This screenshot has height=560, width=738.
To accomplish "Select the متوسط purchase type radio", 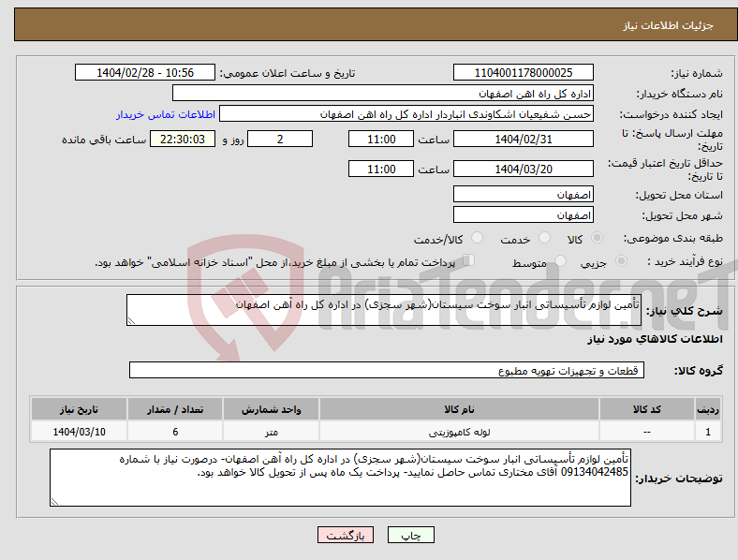I will pyautogui.click(x=561, y=261).
